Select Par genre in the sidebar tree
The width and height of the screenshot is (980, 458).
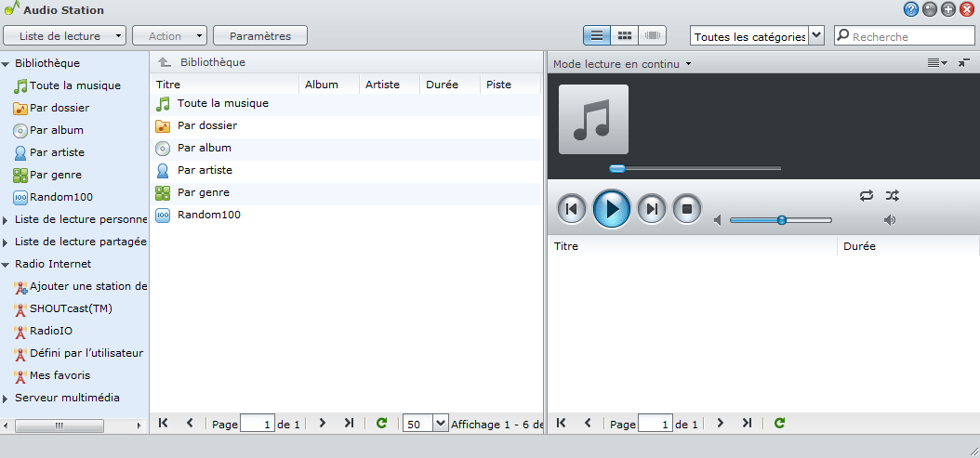tap(56, 175)
